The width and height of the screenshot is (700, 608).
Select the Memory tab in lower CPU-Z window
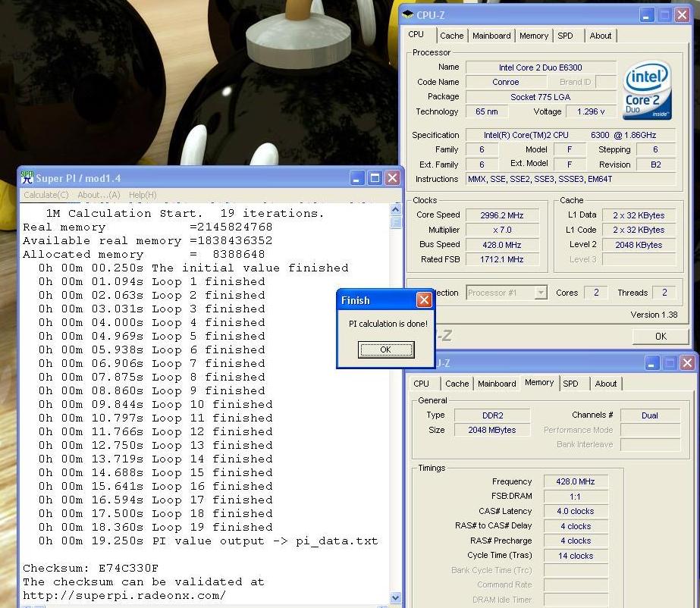pos(539,383)
